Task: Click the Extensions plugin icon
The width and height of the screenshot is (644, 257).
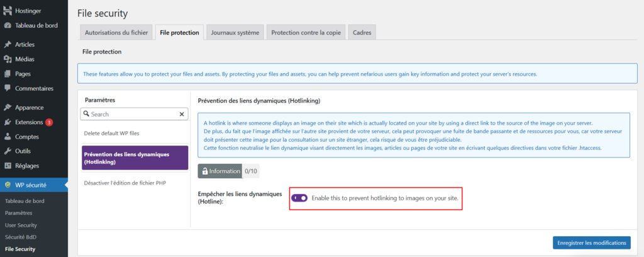Action: [8, 122]
